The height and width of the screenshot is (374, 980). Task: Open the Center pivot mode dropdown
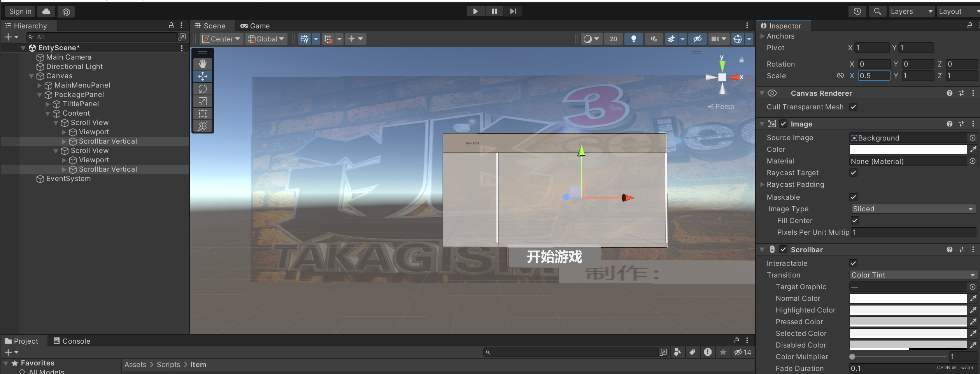[221, 39]
